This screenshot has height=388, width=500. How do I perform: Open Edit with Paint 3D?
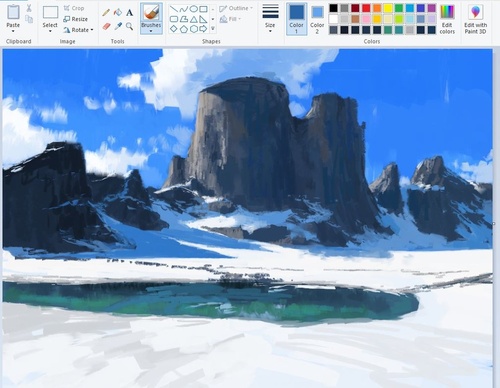click(476, 19)
